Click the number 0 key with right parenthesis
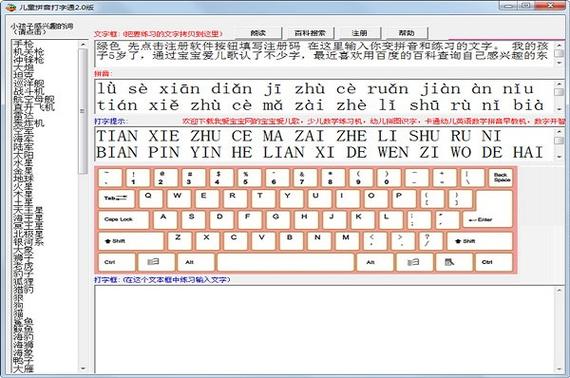This screenshot has height=378, width=570. pos(389,178)
